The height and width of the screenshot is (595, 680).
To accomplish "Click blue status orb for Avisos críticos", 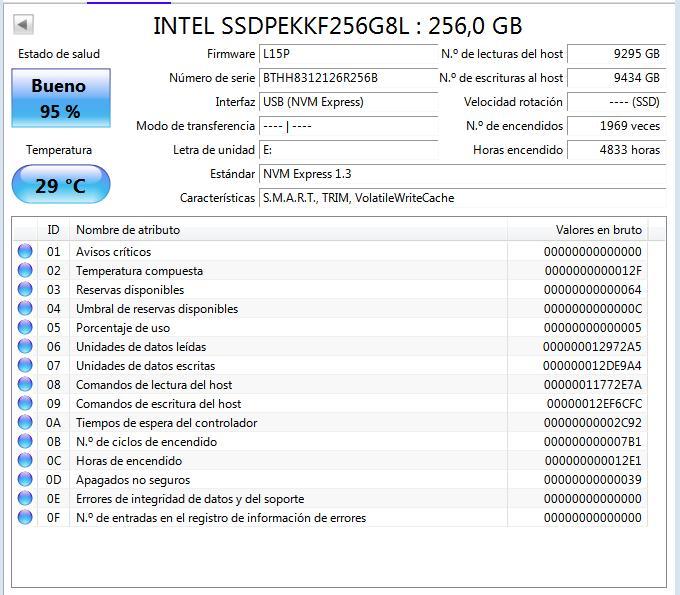I will tap(25, 252).
